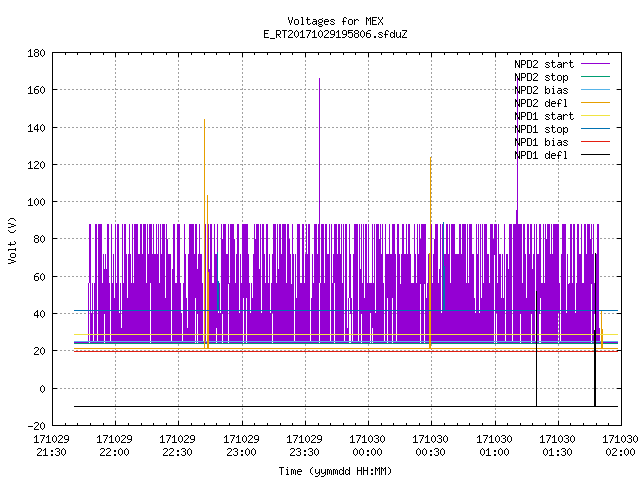Click the dark blue NPD1 stop legend line
This screenshot has height=480, width=640.
[x=595, y=129]
